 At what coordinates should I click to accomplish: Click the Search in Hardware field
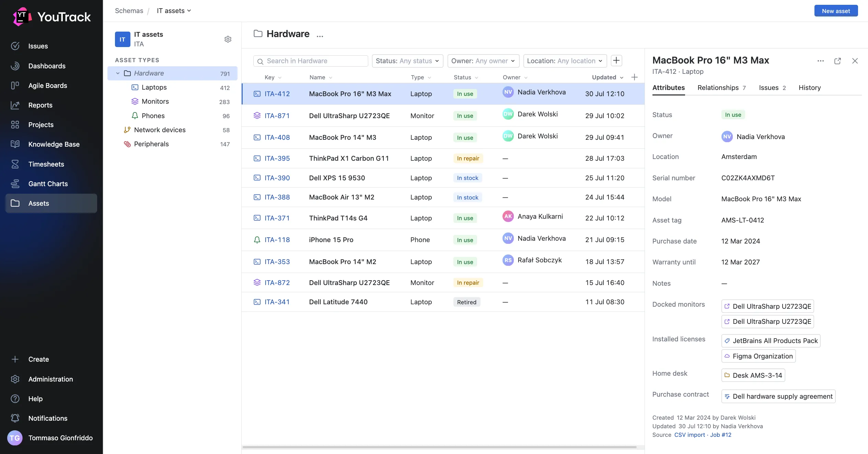tap(311, 61)
